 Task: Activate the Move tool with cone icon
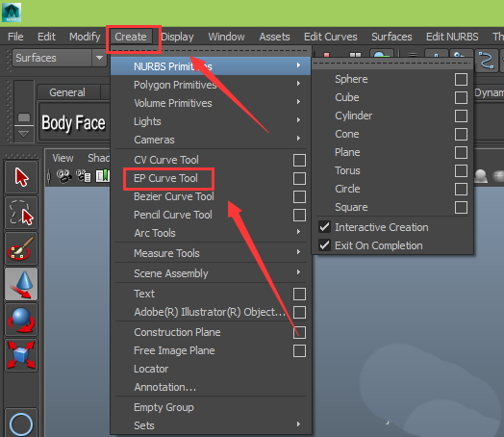tap(21, 284)
